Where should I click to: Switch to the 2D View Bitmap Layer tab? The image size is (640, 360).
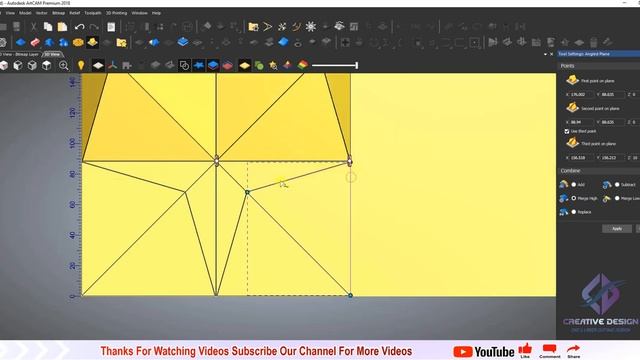click(20, 54)
